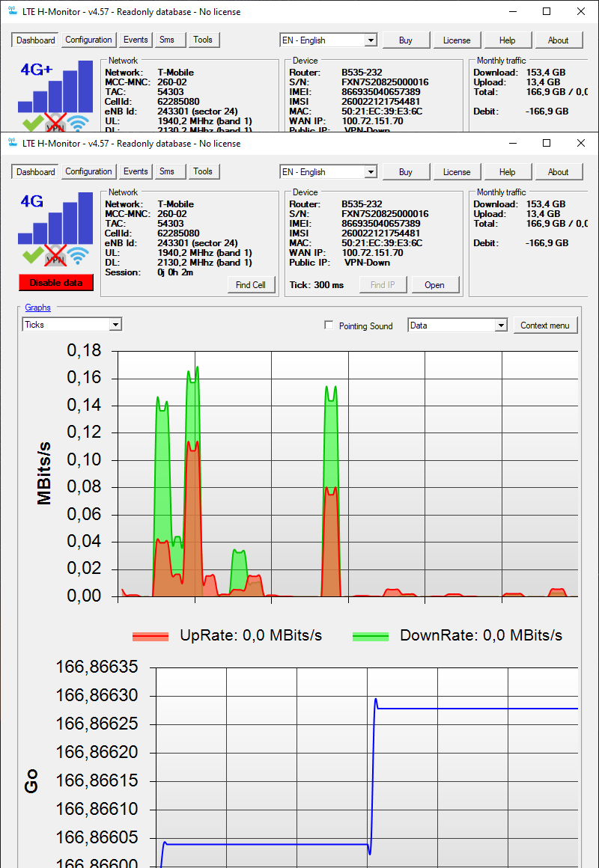Open Tools tab in front window
This screenshot has height=868, width=599.
click(x=203, y=171)
